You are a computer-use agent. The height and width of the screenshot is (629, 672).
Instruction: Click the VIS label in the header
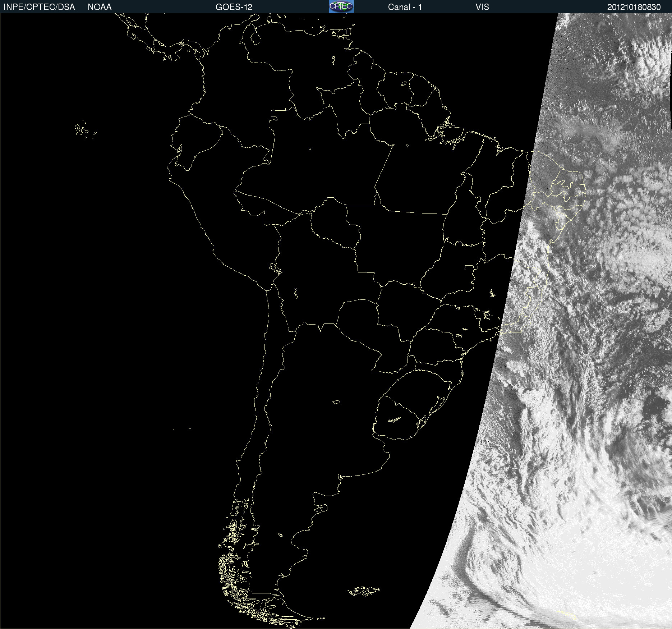click(x=482, y=7)
